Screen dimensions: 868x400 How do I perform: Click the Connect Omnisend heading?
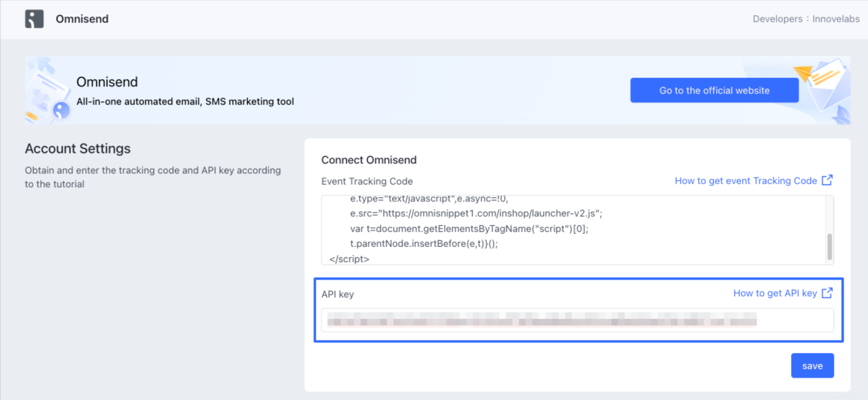coord(369,160)
